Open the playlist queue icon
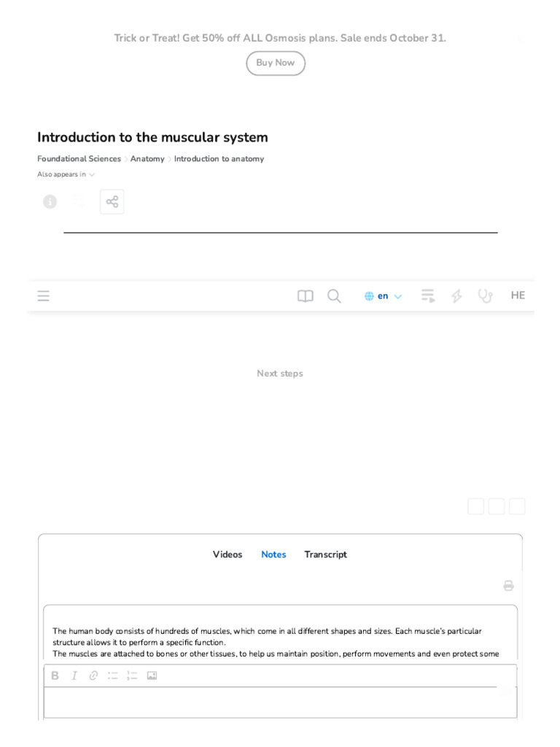Image resolution: width=560 pixels, height=747 pixels. point(427,296)
